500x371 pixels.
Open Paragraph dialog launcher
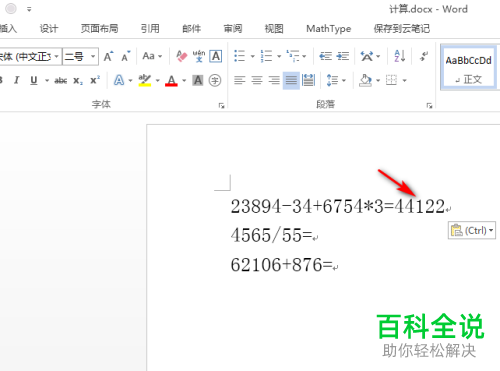(x=429, y=106)
